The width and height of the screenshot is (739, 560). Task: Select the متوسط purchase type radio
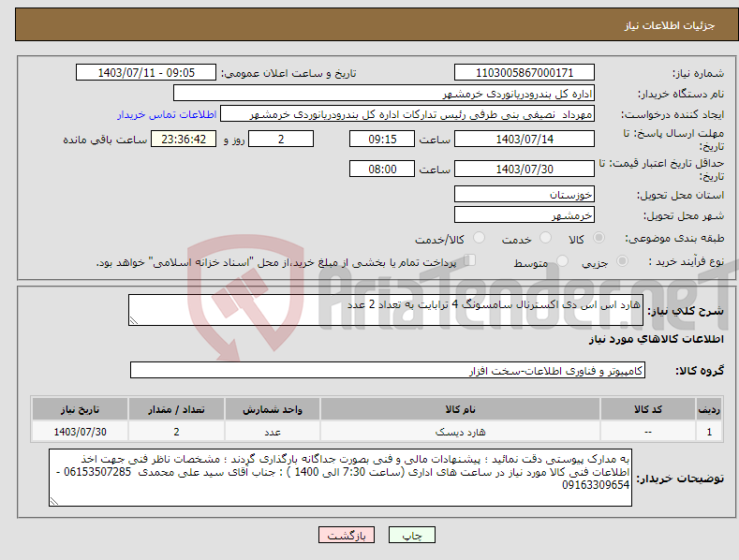pyautogui.click(x=562, y=260)
